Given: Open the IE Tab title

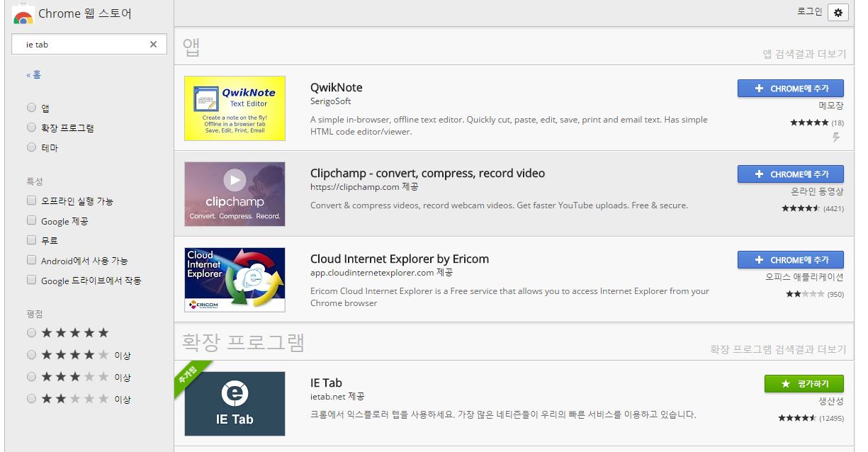Looking at the screenshot, I should pos(326,383).
